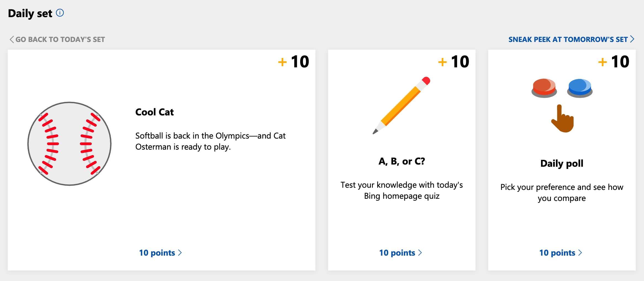Click the baseball icon on Cool Cat card

(x=69, y=144)
